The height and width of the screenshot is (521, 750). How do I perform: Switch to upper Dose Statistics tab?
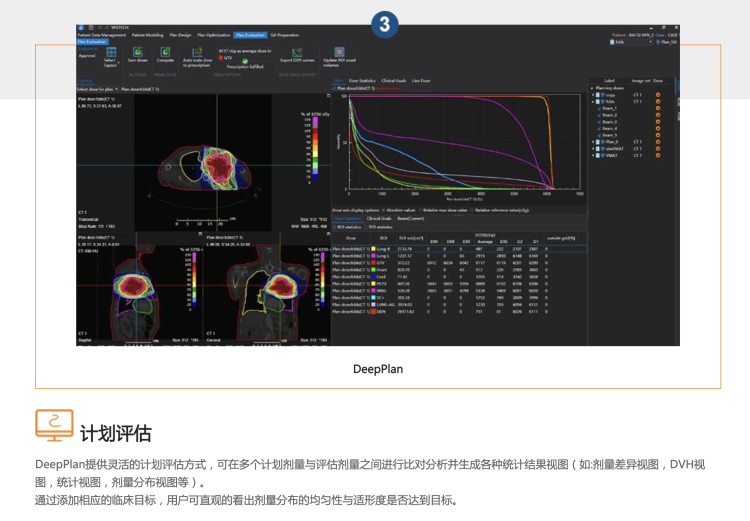point(362,80)
